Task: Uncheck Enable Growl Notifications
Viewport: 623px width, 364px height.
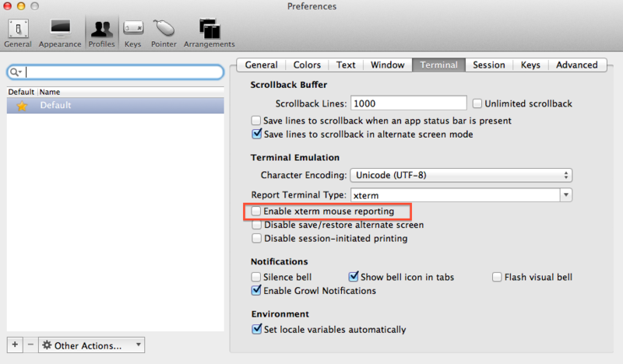Action: (256, 291)
